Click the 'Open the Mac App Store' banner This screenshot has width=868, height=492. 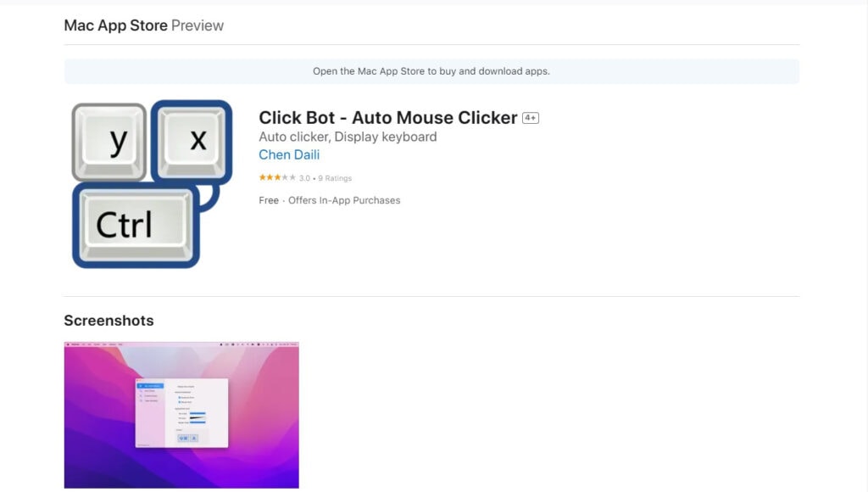click(x=431, y=71)
